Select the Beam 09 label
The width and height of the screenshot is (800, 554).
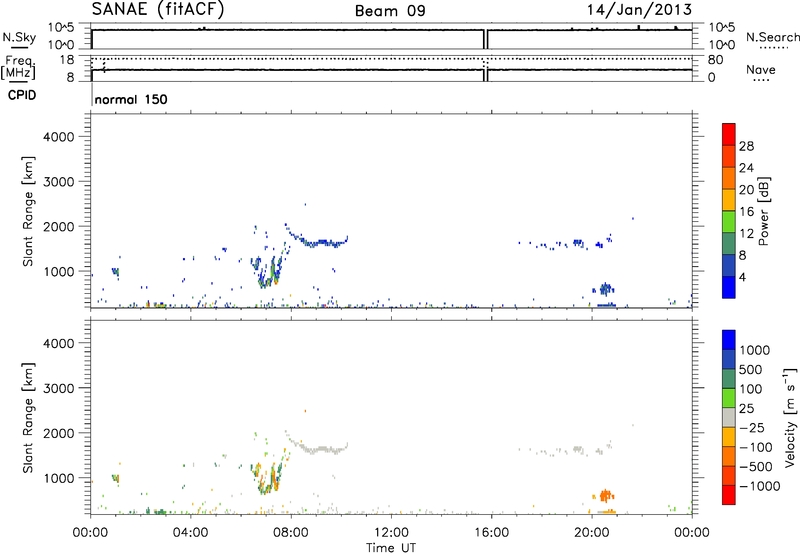coord(390,11)
